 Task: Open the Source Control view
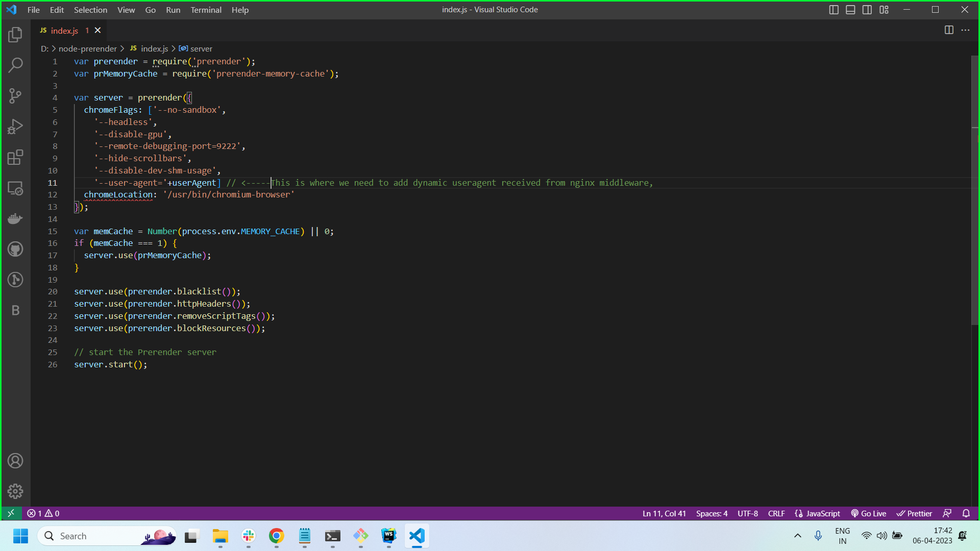15,96
